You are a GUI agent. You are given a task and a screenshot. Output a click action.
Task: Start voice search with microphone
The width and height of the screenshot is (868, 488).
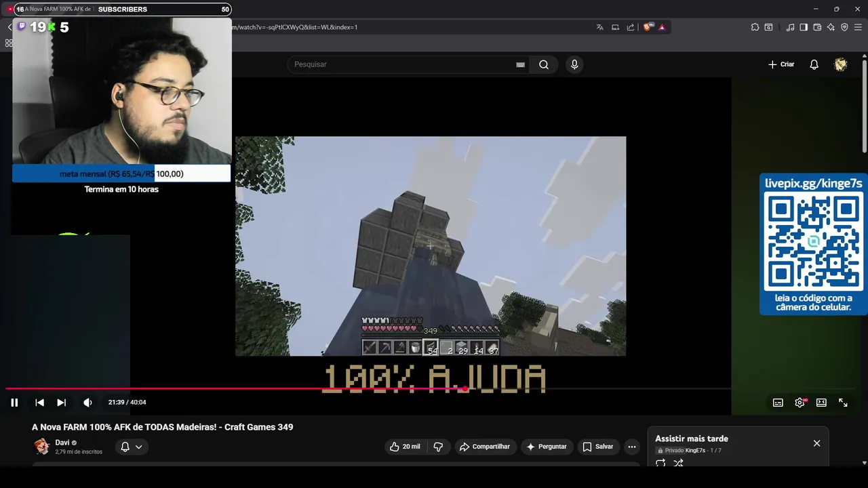pos(574,64)
